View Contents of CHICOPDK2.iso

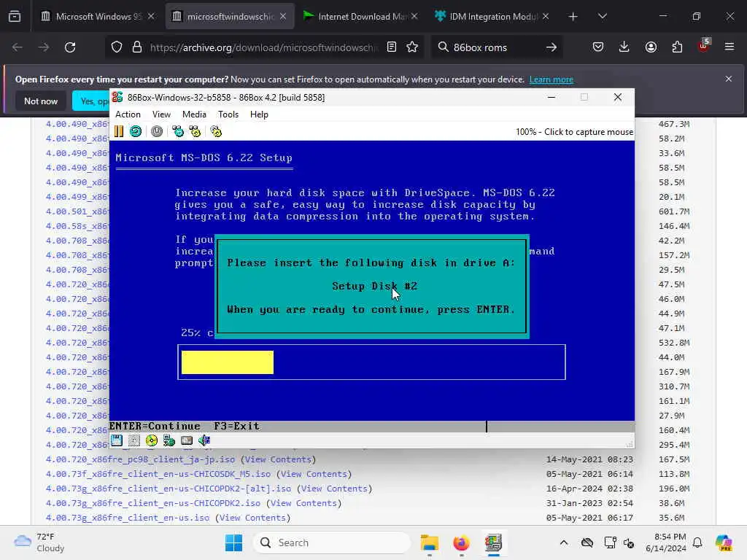[x=304, y=503]
